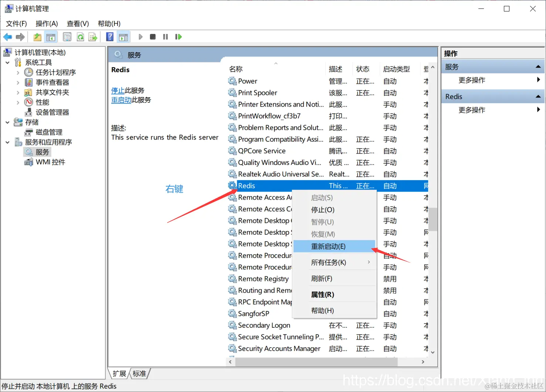Expand the 性能 node arrow
Screen dimensions: 546x392
coord(18,103)
